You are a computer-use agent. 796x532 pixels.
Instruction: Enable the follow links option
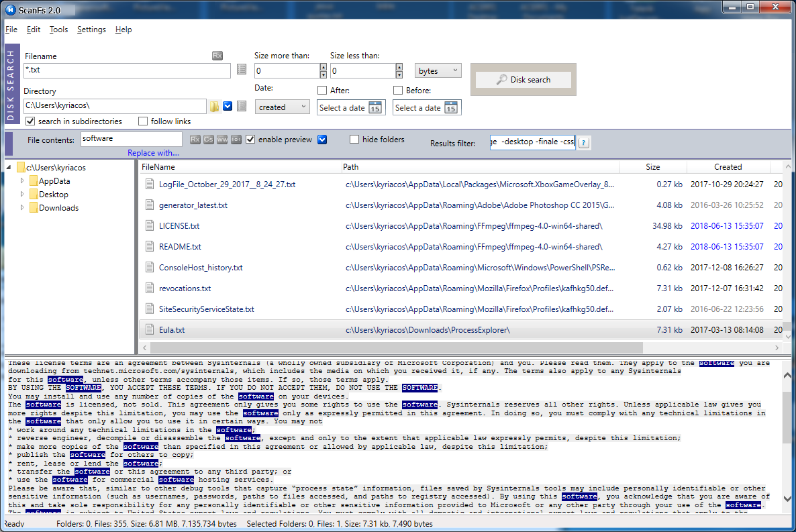click(142, 121)
